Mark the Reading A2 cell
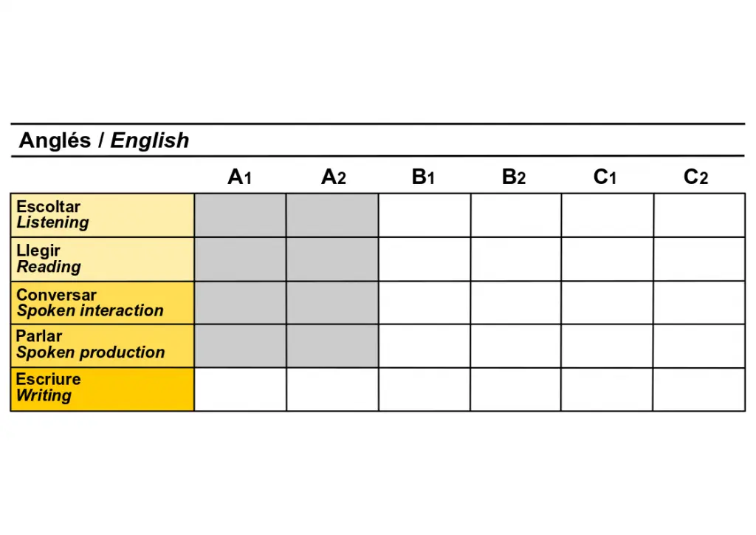 [x=332, y=259]
